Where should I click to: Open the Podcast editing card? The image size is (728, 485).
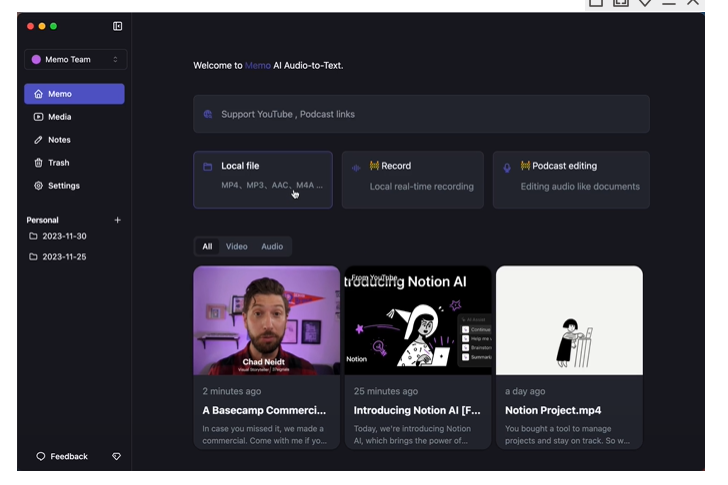(x=571, y=180)
